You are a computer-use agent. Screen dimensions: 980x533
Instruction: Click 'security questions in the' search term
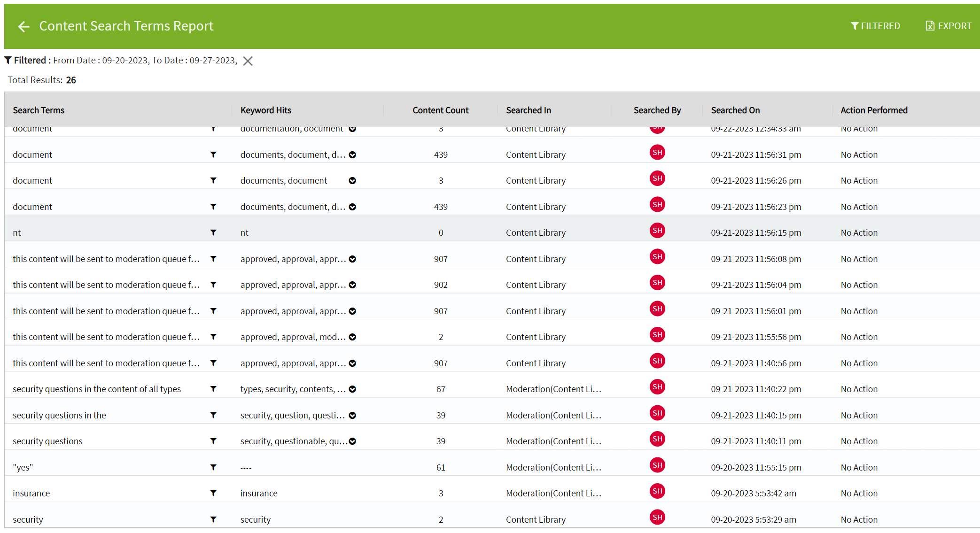click(x=59, y=416)
